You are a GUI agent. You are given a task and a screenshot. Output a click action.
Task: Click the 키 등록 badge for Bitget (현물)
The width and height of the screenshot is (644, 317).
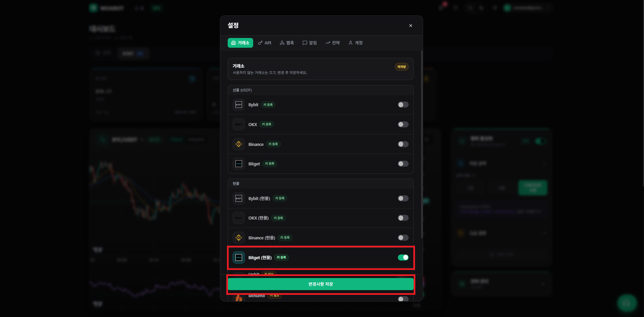(281, 257)
